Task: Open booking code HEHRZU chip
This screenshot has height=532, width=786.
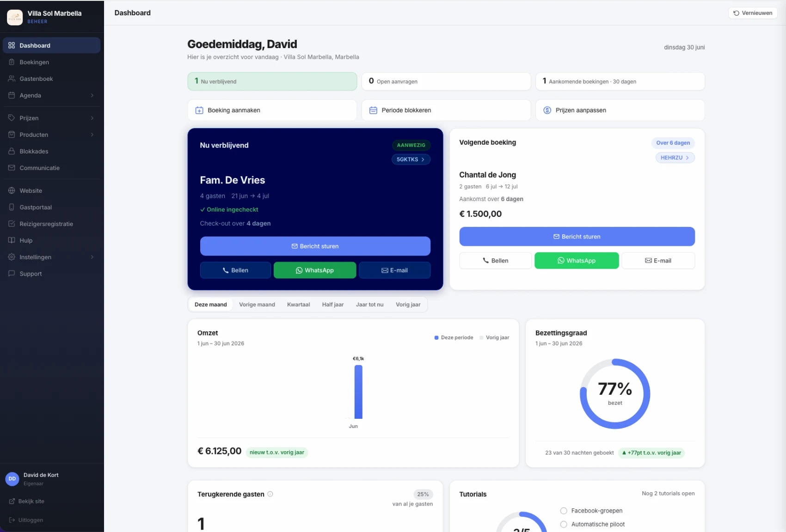Action: point(675,158)
